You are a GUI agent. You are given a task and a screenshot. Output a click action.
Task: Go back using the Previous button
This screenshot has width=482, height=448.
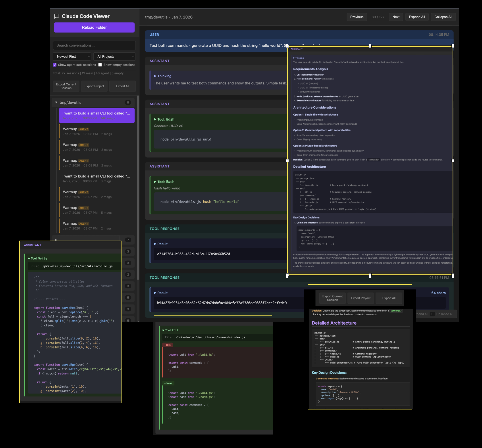[357, 17]
